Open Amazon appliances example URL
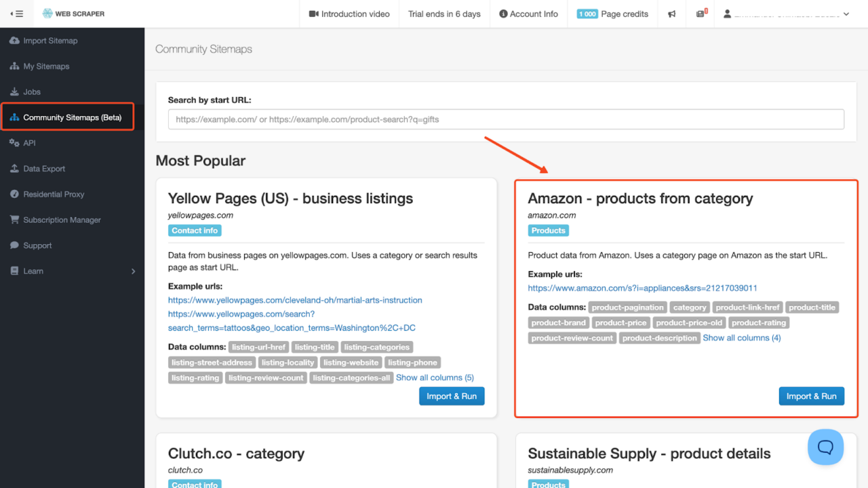The height and width of the screenshot is (488, 868). pyautogui.click(x=642, y=288)
